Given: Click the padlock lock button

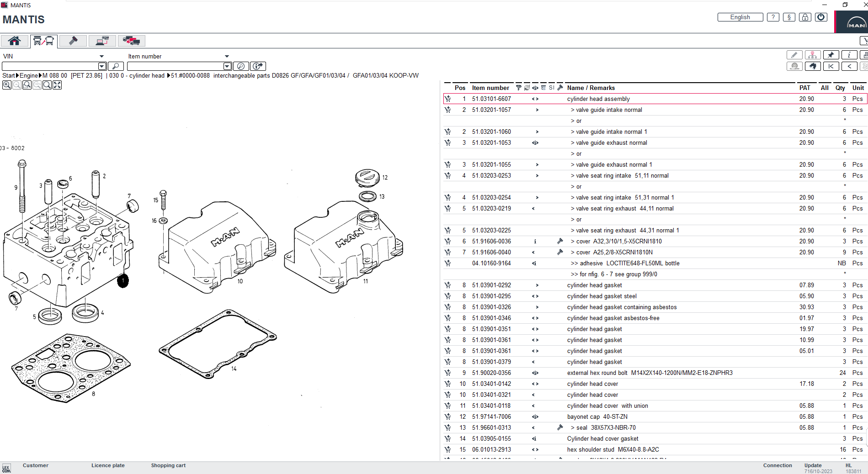Looking at the screenshot, I should coord(805,17).
